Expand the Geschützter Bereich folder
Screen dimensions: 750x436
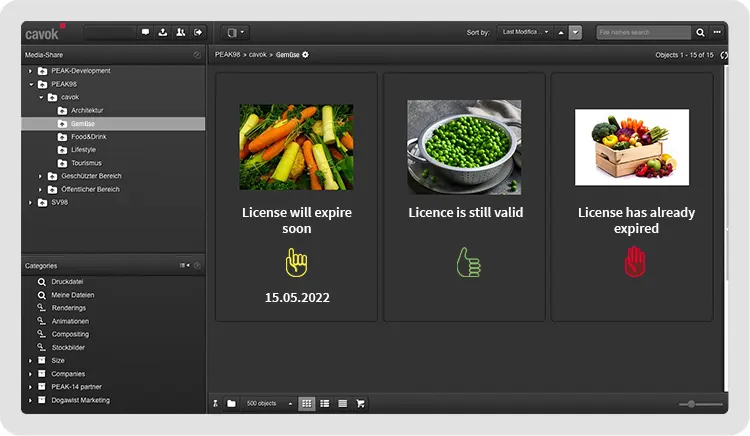[40, 176]
